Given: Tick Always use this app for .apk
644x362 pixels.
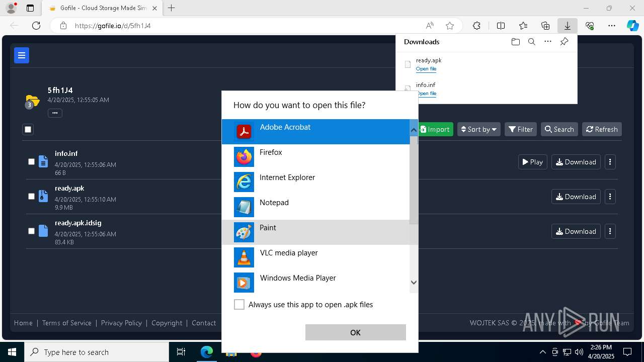Looking at the screenshot, I should [239, 305].
